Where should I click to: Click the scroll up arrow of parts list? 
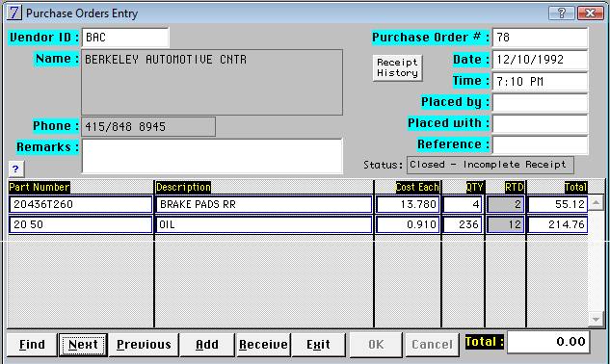point(596,202)
